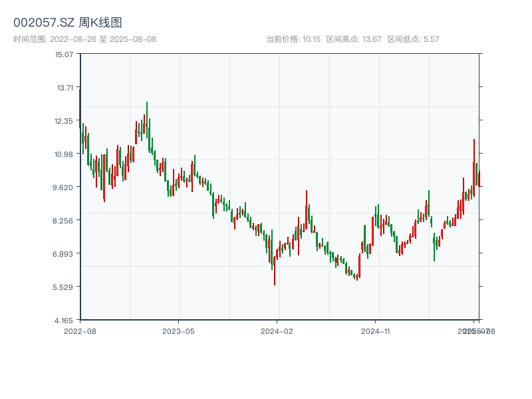
Task: Click the 区间低点: 5.57 label
Action: point(413,39)
